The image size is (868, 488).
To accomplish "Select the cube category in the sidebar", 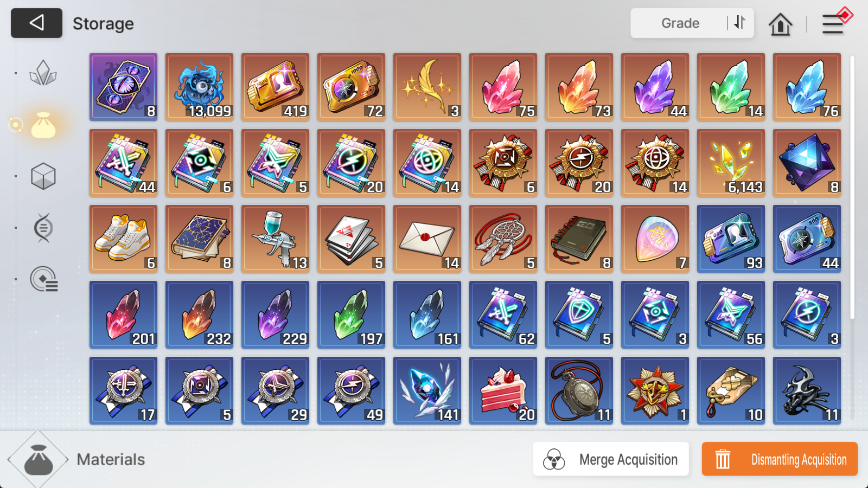I will (43, 176).
